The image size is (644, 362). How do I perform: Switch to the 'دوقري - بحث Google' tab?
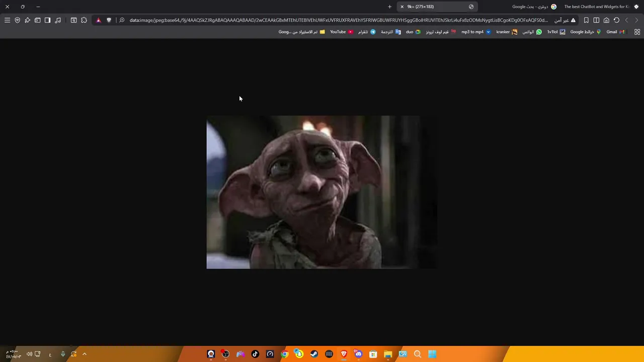(534, 7)
